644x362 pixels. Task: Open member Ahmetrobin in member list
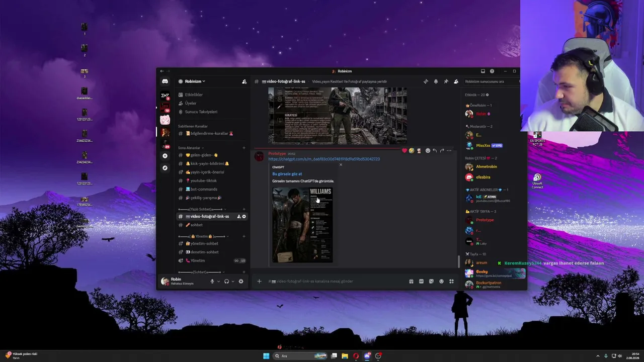493,166
